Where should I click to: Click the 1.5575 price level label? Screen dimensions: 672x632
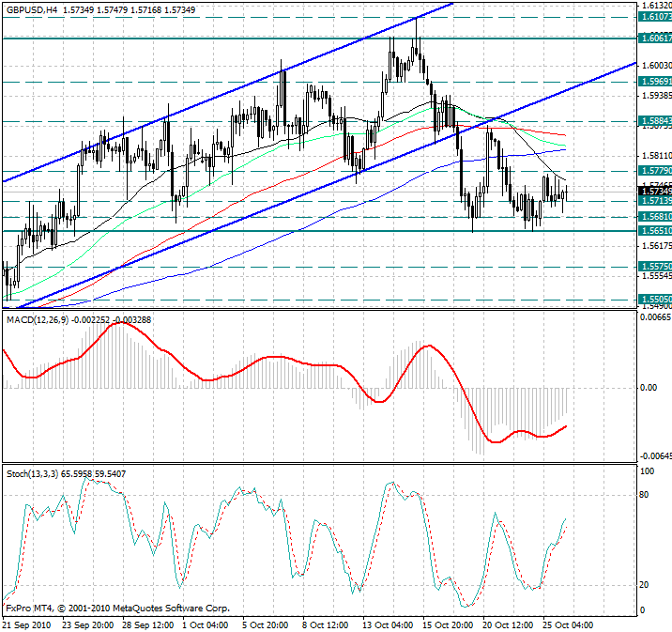tap(655, 267)
